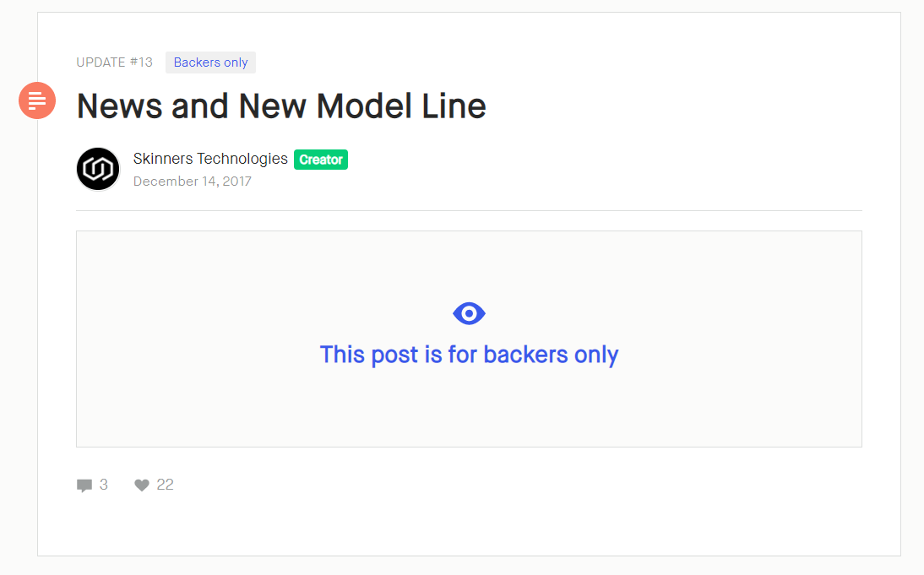Viewport: 924px width, 575px height.
Task: Click the word 'backers' in the locked message
Action: [x=525, y=355]
